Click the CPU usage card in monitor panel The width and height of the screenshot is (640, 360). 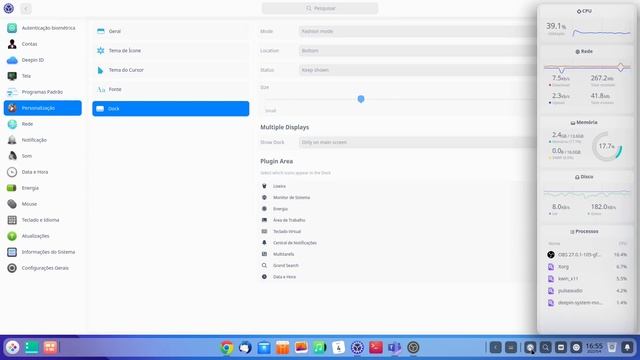pos(587,24)
